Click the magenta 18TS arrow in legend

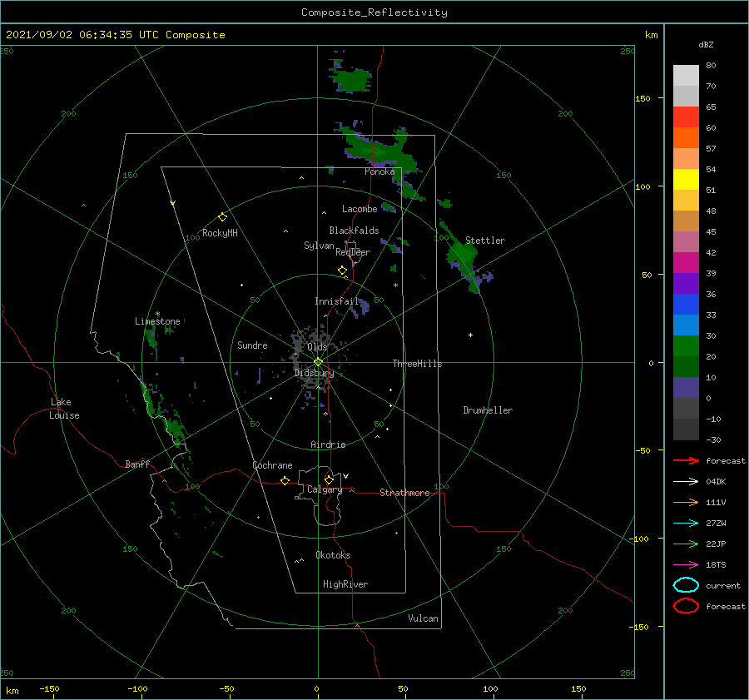686,565
